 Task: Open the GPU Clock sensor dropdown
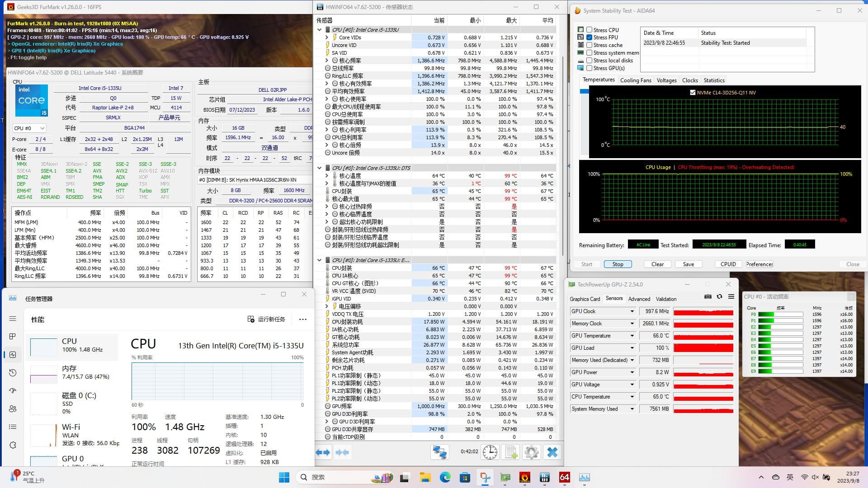632,311
